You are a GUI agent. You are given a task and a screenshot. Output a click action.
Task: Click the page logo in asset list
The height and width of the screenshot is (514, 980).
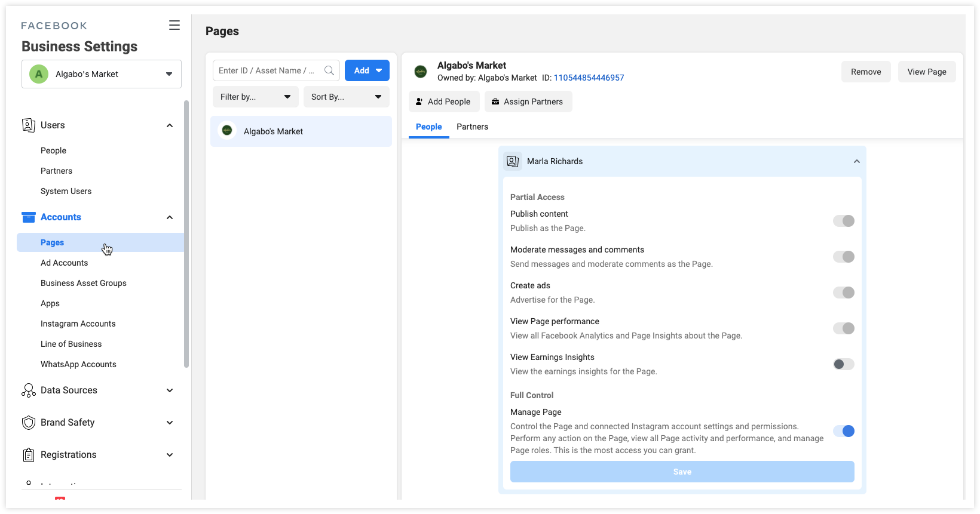227,131
